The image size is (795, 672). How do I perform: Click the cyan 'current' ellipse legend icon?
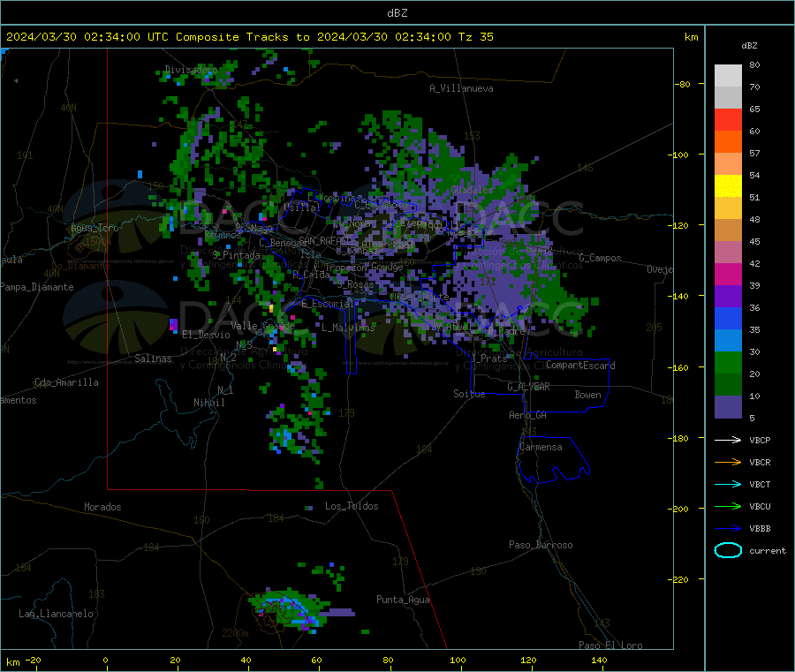click(x=728, y=550)
